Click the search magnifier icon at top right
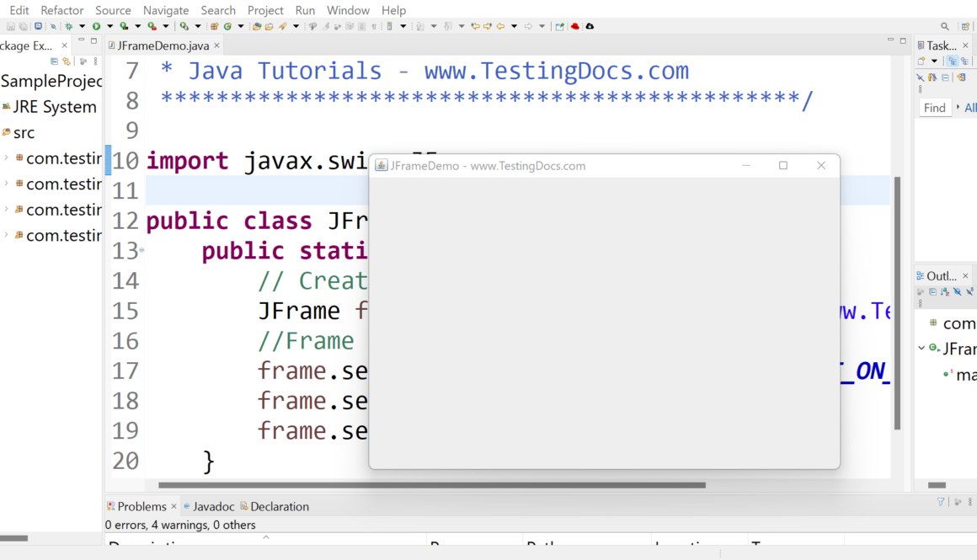977x560 pixels. point(945,27)
